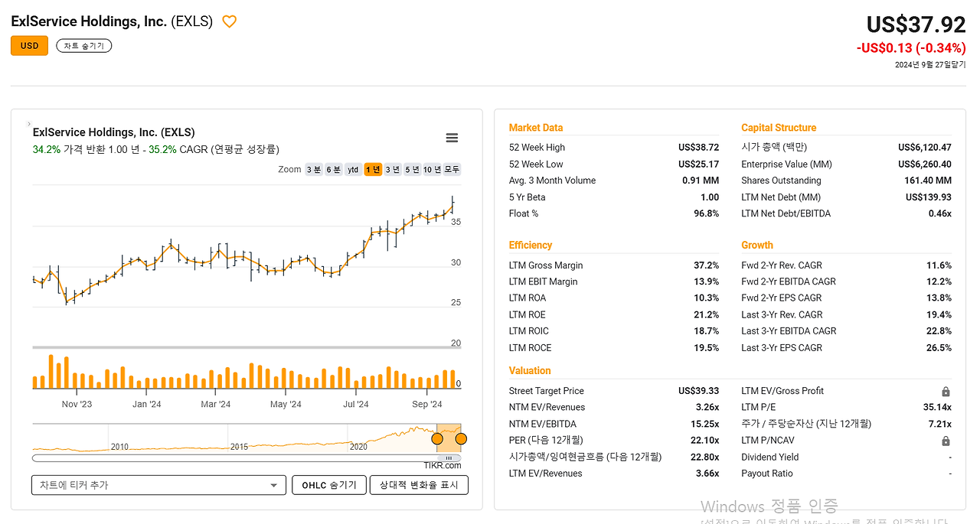The image size is (980, 524).
Task: Click Fwd 2-Yr EPS CAGR label
Action: [782, 298]
